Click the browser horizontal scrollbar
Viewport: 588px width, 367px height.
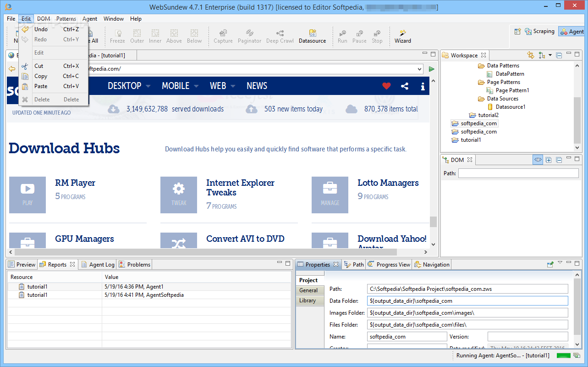[x=205, y=252]
